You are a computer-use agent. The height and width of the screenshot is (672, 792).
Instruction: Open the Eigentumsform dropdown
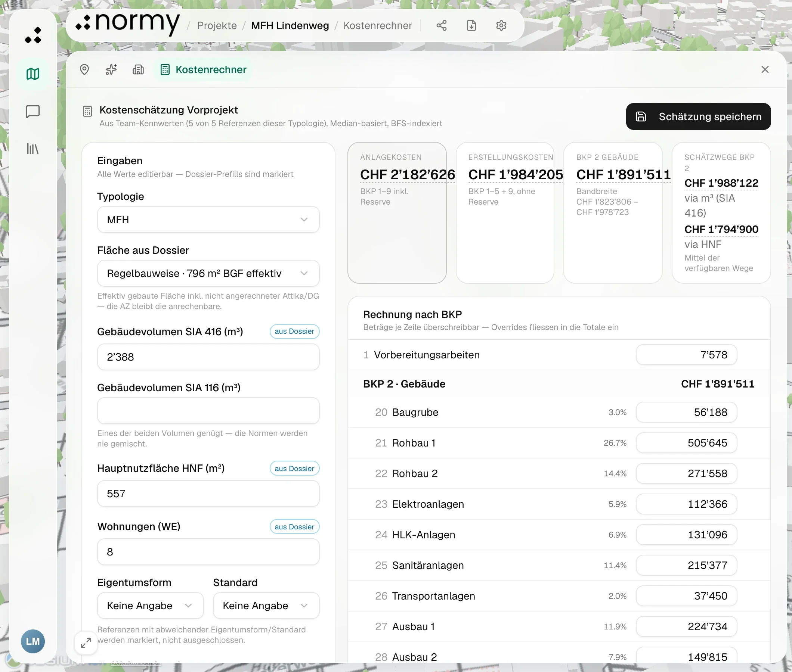click(150, 606)
